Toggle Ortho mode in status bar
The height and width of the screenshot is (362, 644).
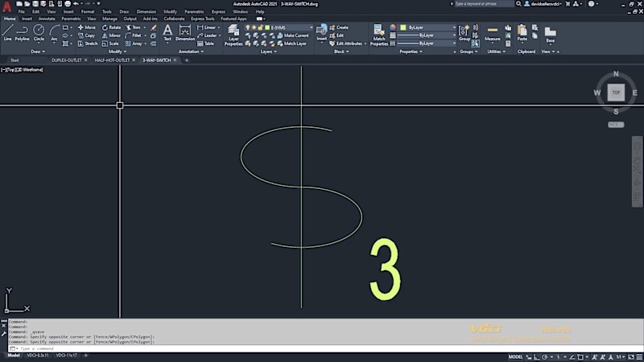tap(537, 357)
